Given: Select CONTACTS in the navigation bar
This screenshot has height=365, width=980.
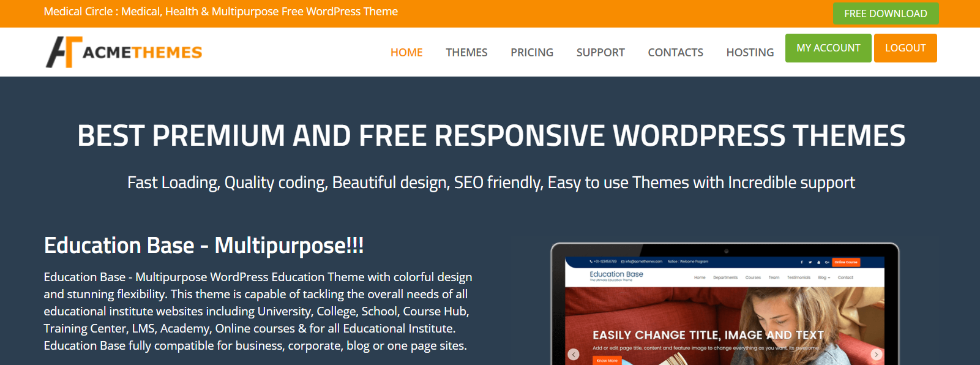Looking at the screenshot, I should (675, 53).
